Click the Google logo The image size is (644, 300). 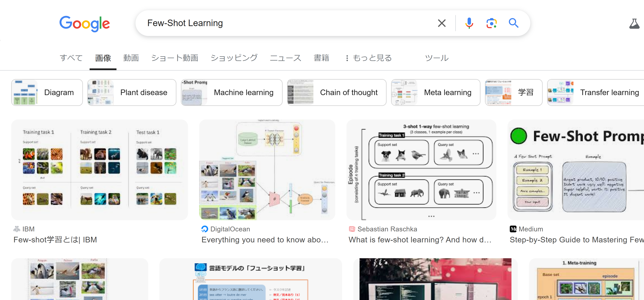[x=85, y=24]
